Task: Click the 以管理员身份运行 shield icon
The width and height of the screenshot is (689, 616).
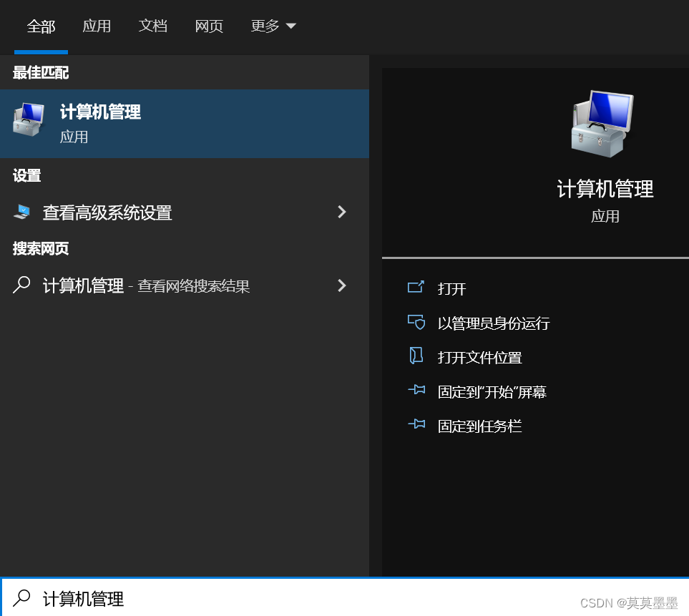Action: pos(417,322)
